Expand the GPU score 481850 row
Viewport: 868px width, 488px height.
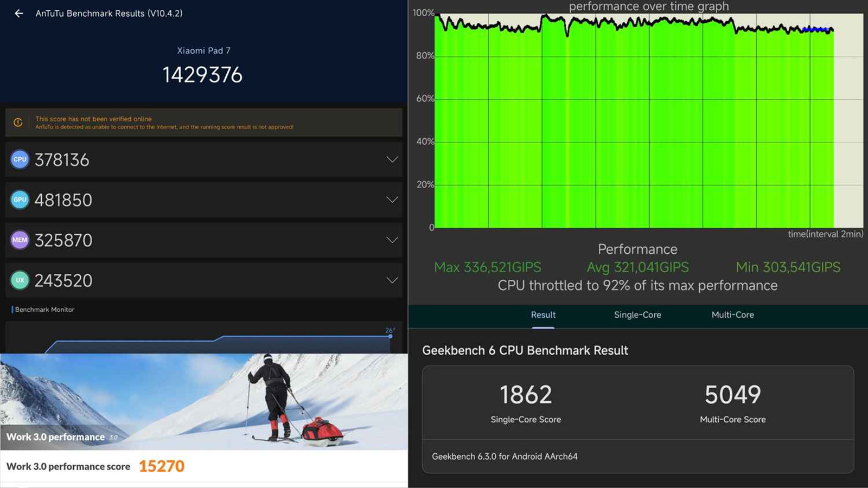pyautogui.click(x=392, y=200)
